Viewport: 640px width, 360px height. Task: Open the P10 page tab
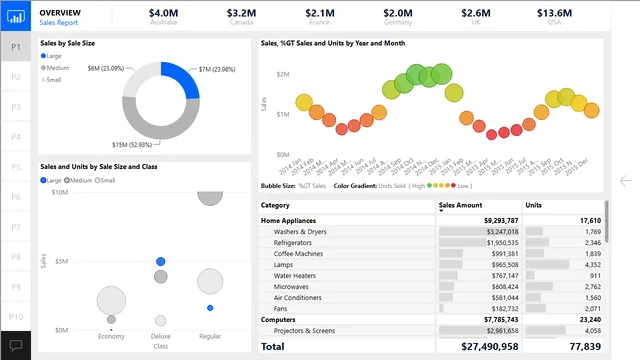[16, 317]
